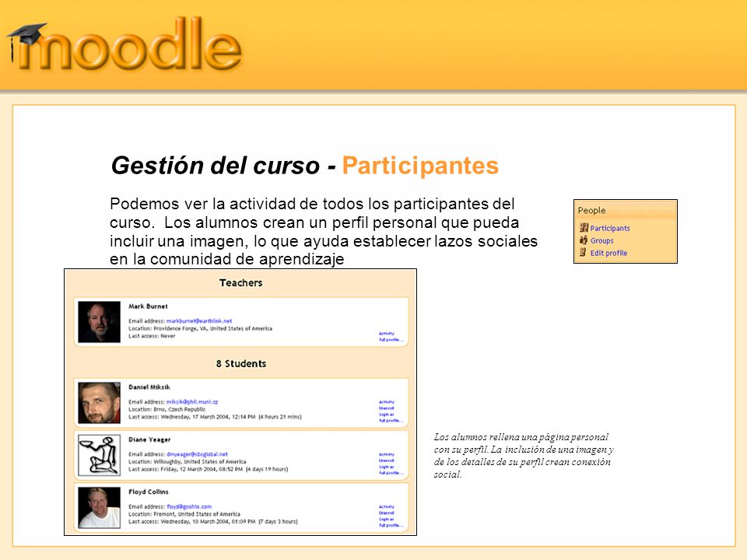
Task: View Mark Burnet's Activity link
Action: [387, 334]
